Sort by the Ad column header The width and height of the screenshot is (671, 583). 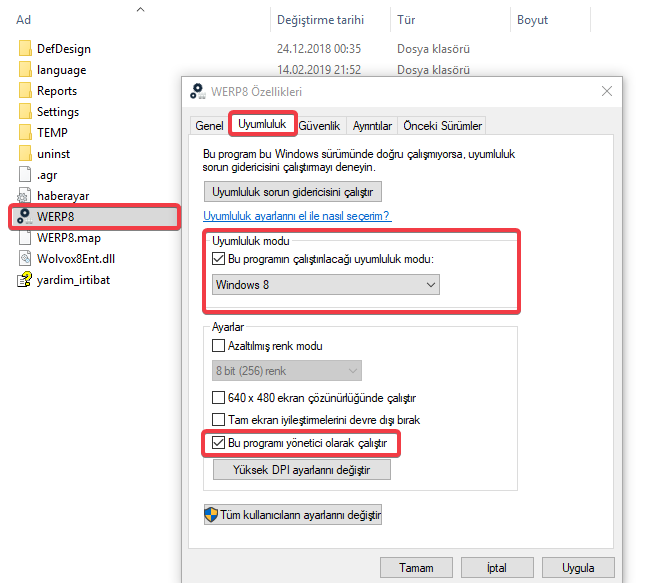click(x=24, y=20)
